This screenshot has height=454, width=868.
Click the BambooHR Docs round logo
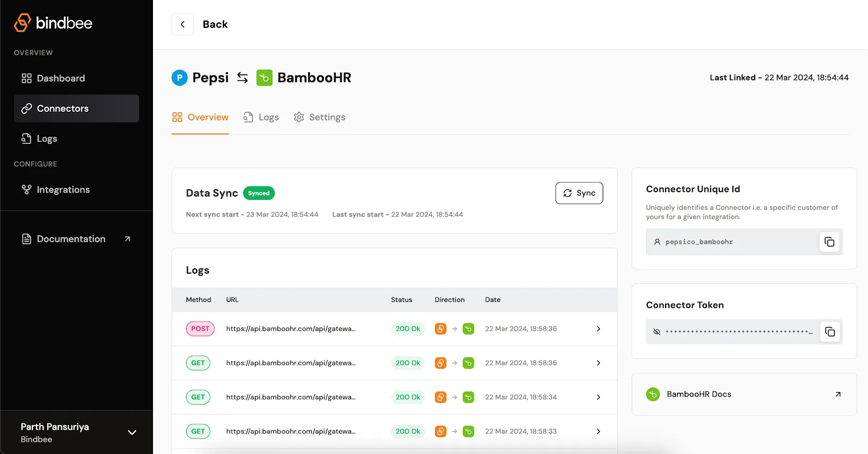[x=653, y=394]
